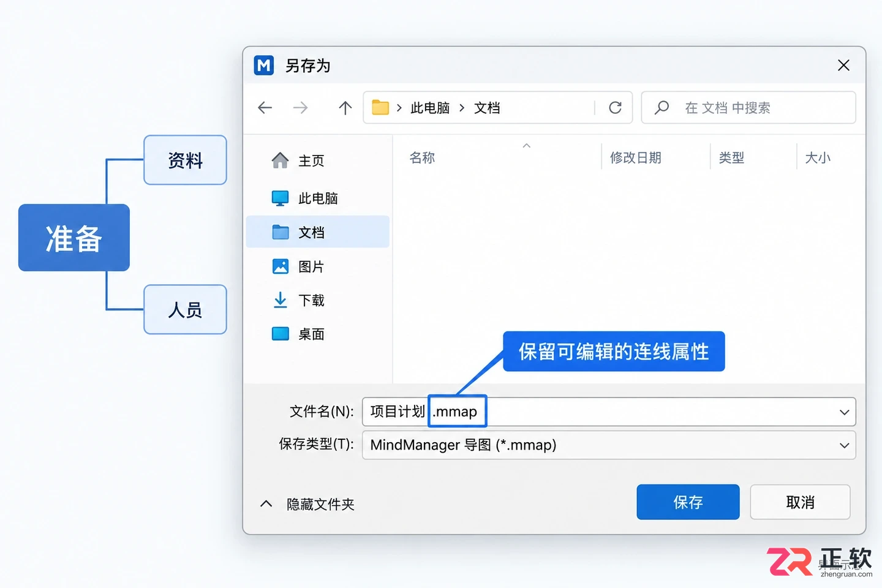Click 此电脑 breadcrumb in address bar
This screenshot has height=588, width=882.
coord(430,108)
